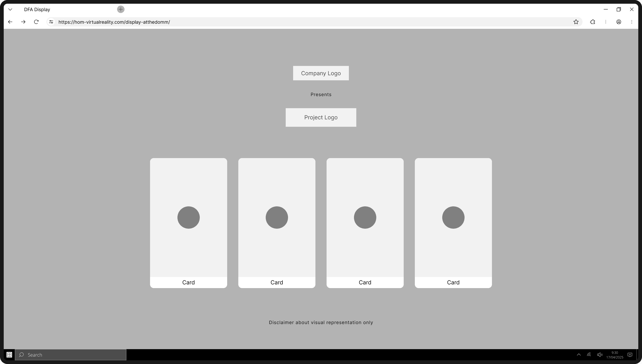
Task: Open the browser extensions puzzle icon
Action: click(x=593, y=22)
